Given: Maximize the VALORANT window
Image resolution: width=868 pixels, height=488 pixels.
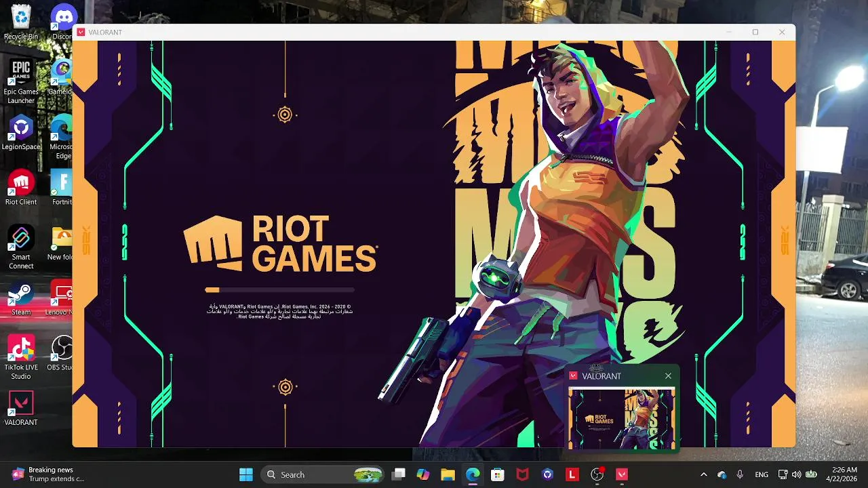Looking at the screenshot, I should click(x=755, y=32).
